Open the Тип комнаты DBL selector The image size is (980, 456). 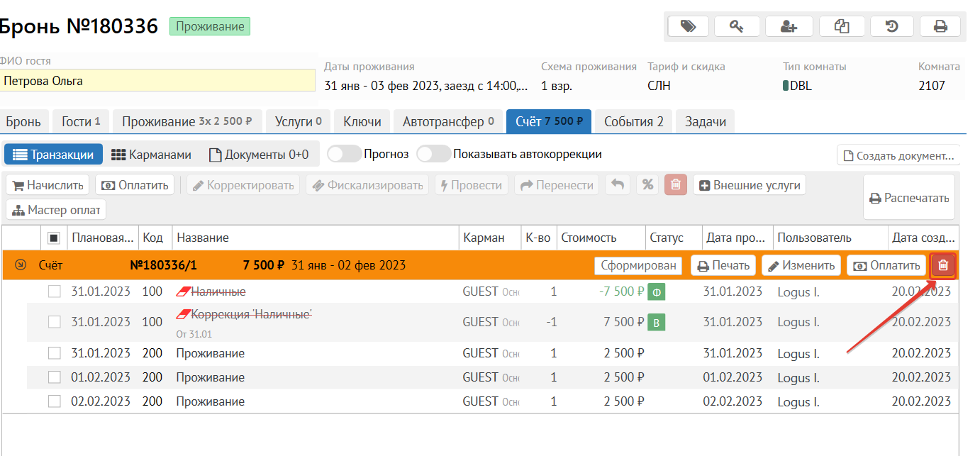tap(798, 86)
